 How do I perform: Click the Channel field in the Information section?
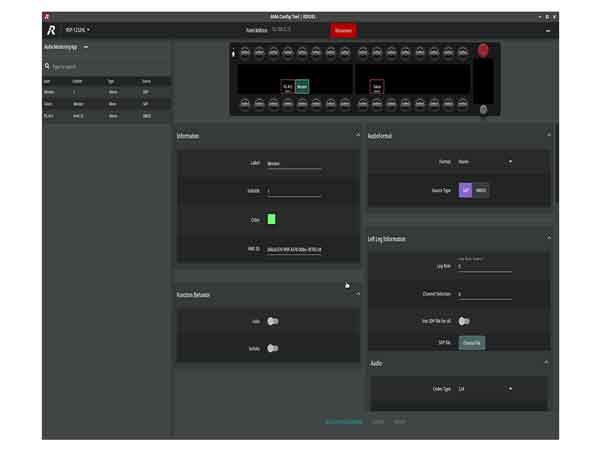click(x=294, y=191)
